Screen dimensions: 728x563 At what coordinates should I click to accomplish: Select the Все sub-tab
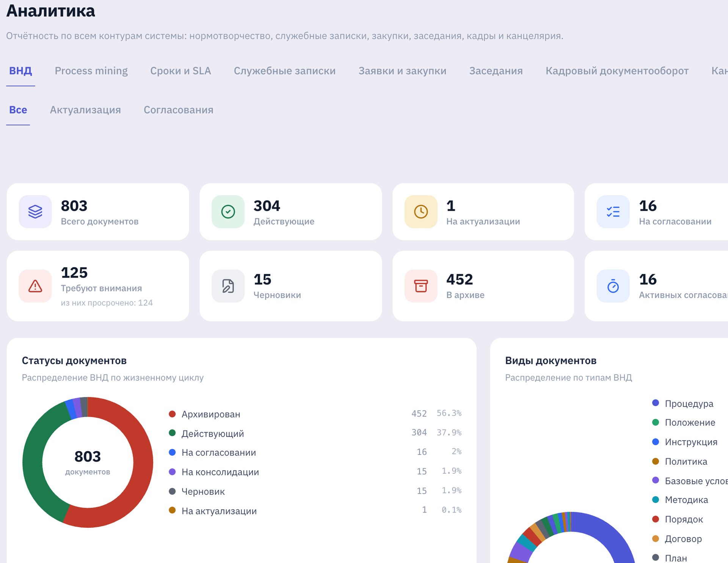18,110
